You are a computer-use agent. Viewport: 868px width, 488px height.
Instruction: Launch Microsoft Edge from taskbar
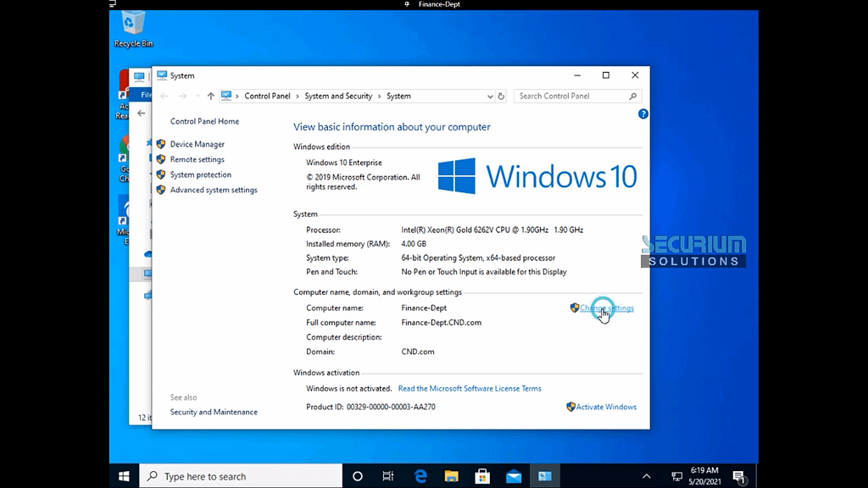coord(420,476)
